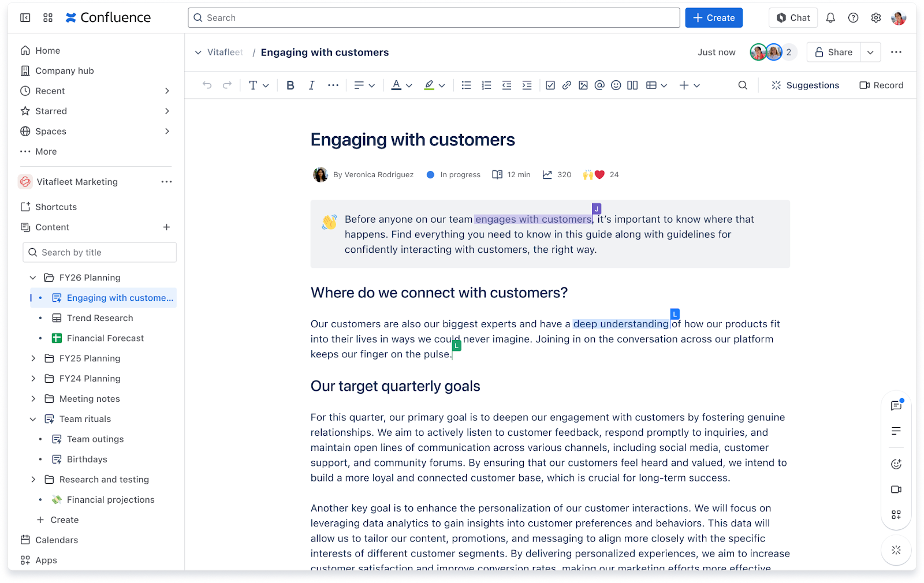This screenshot has height=583, width=924.
Task: Open the text highlight color picker
Action: click(435, 85)
